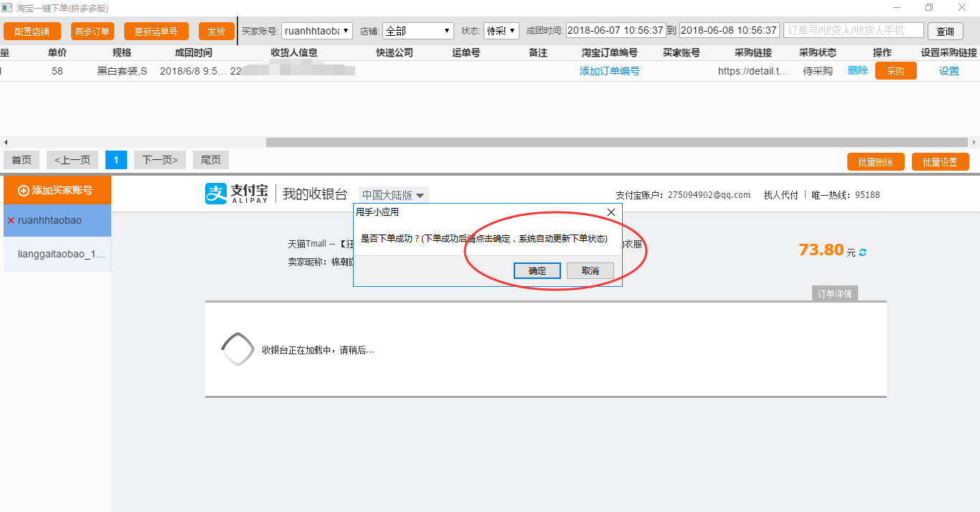Click the 设置 link in order row

(949, 71)
